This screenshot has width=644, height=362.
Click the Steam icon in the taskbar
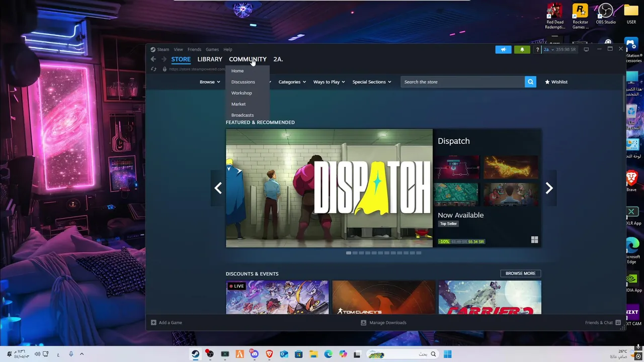195,354
